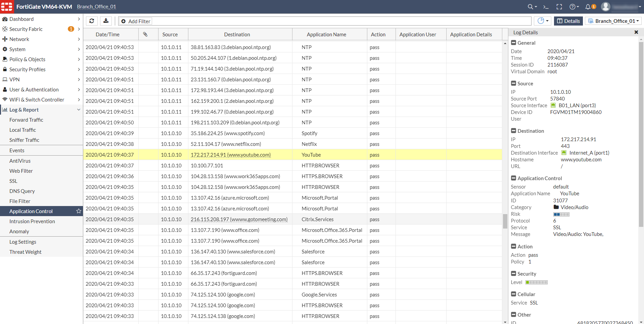This screenshot has height=324, width=644.
Task: Collapse the Security details section
Action: 513,274
